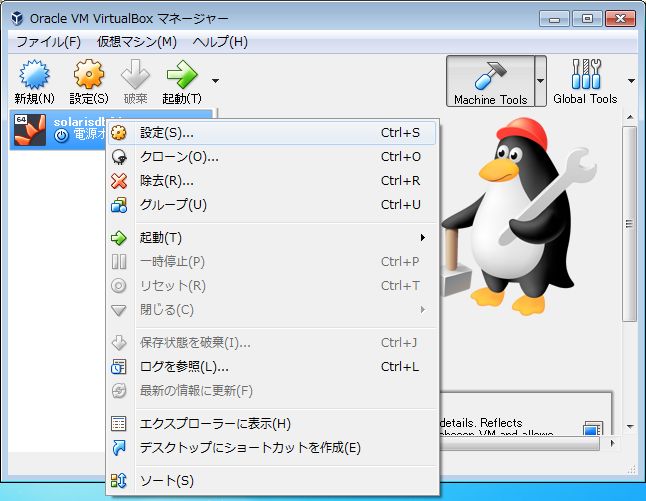Open the 仮想マシン(M) menu
This screenshot has height=501, width=646.
click(137, 42)
